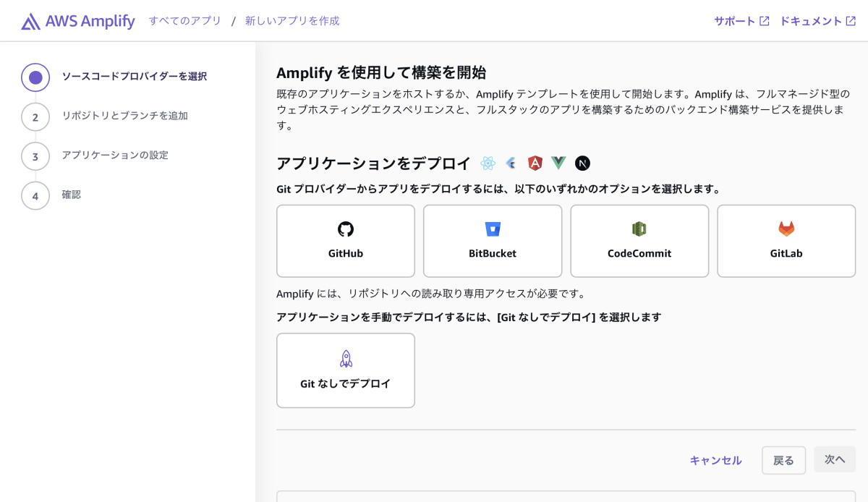The image size is (868, 502).
Task: Click the 次へ button
Action: point(834,460)
